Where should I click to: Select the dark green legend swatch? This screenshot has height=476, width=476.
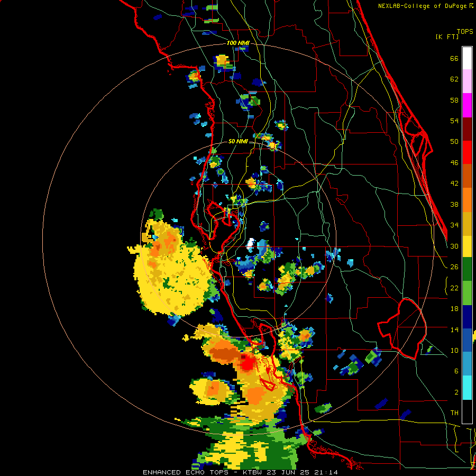(467, 269)
